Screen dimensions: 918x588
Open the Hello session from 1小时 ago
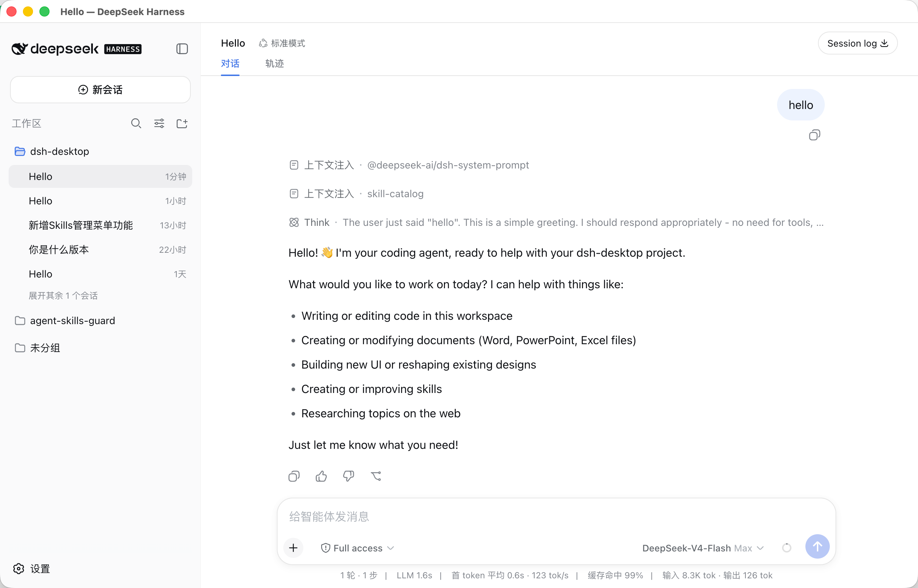[x=100, y=201]
